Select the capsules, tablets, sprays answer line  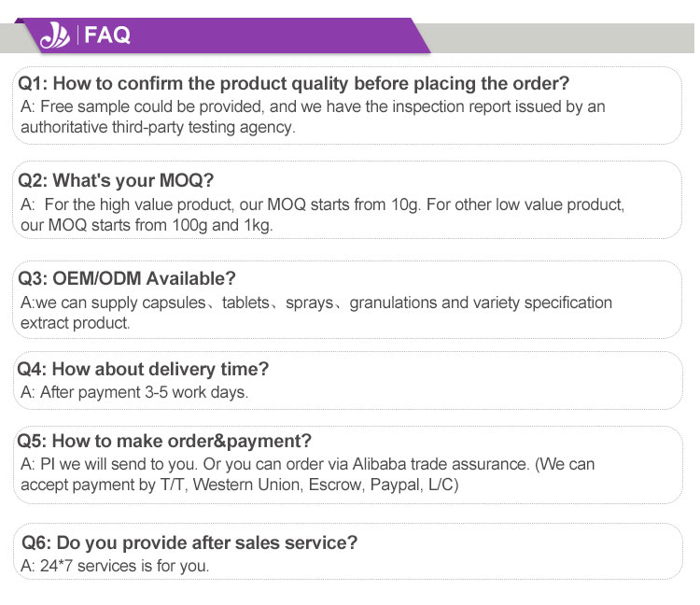pyautogui.click(x=316, y=302)
